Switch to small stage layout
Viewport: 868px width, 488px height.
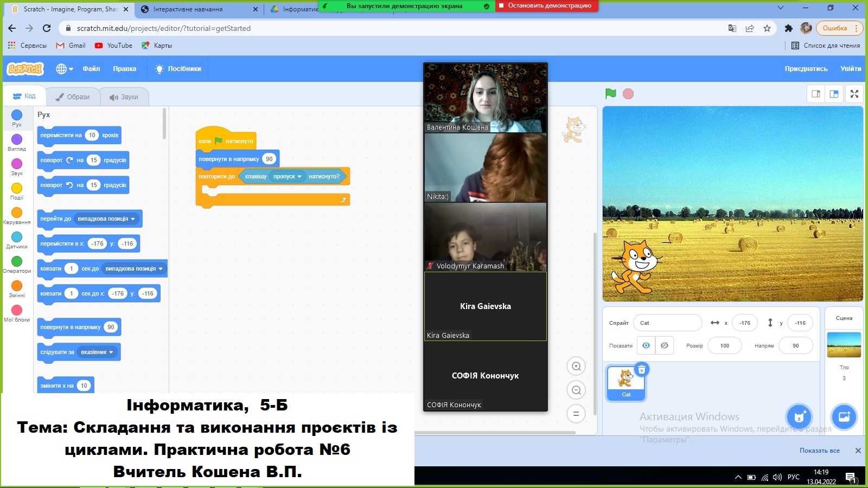pyautogui.click(x=816, y=94)
